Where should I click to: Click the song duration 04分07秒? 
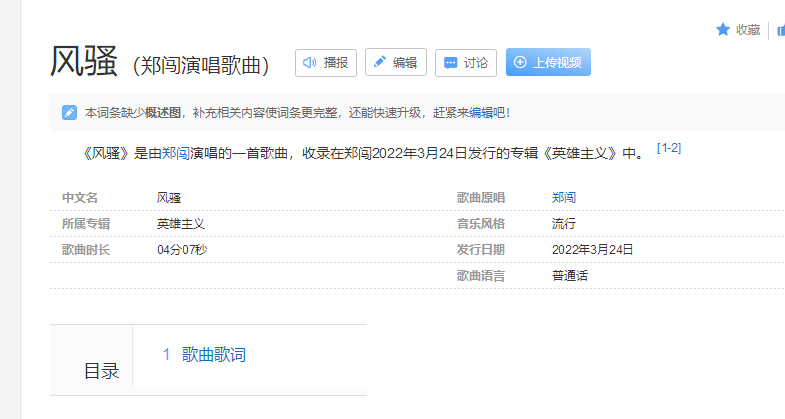[x=182, y=249]
